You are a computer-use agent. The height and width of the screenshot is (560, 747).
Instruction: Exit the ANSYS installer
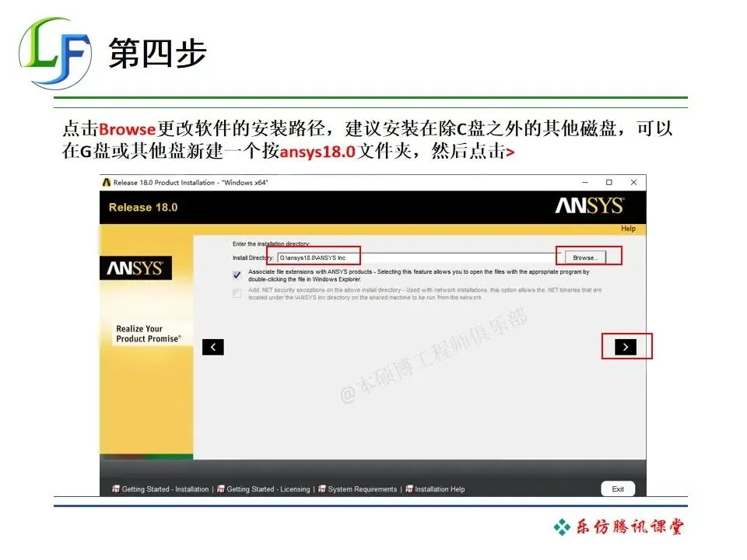pos(618,489)
